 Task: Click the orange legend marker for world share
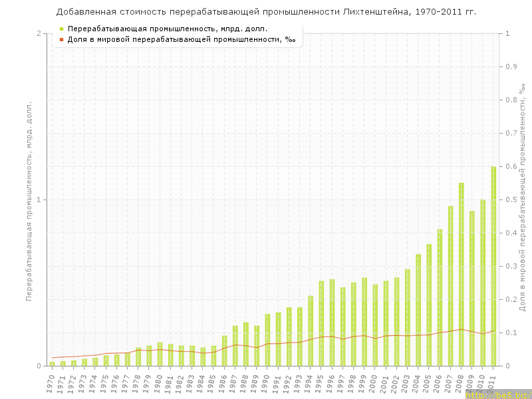pyautogui.click(x=62, y=39)
